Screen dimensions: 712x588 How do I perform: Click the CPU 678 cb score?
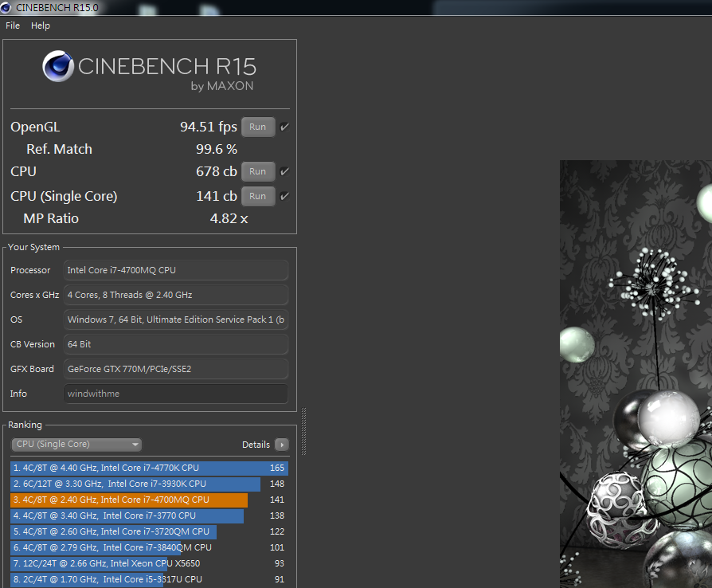[217, 171]
